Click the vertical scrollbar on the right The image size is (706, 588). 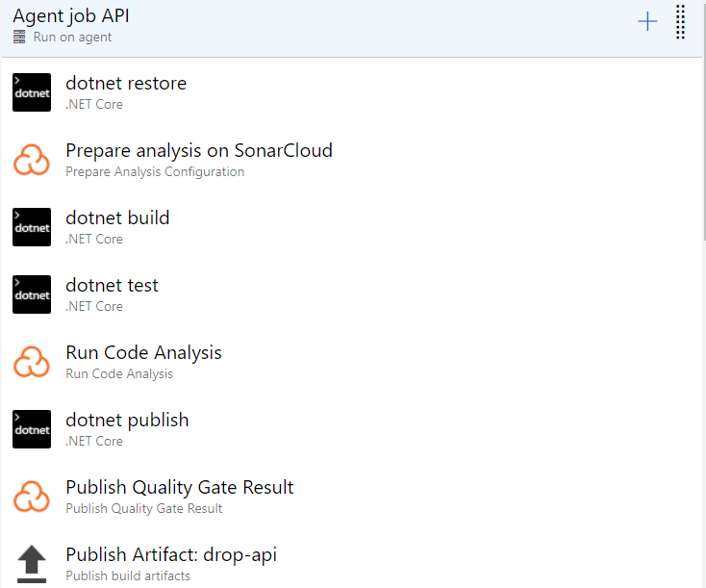tap(703, 144)
